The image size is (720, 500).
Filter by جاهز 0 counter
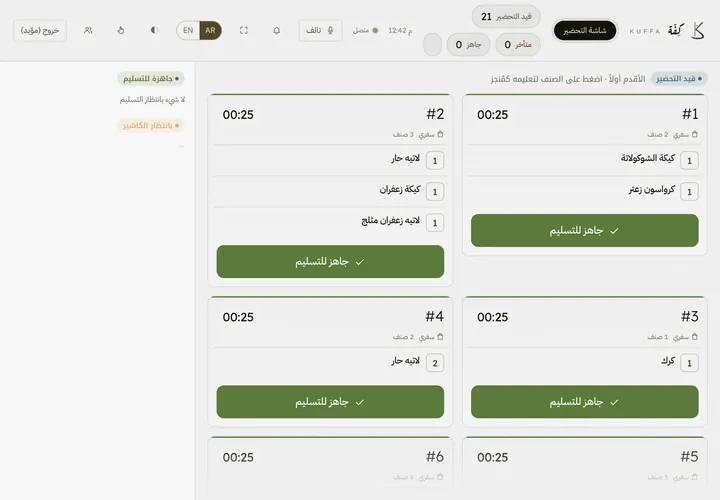pyautogui.click(x=468, y=45)
